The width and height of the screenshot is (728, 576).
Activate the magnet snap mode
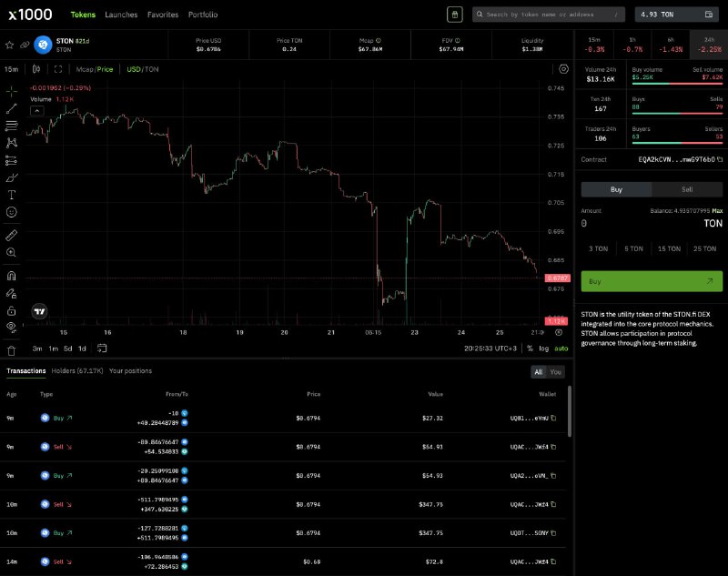point(11,276)
